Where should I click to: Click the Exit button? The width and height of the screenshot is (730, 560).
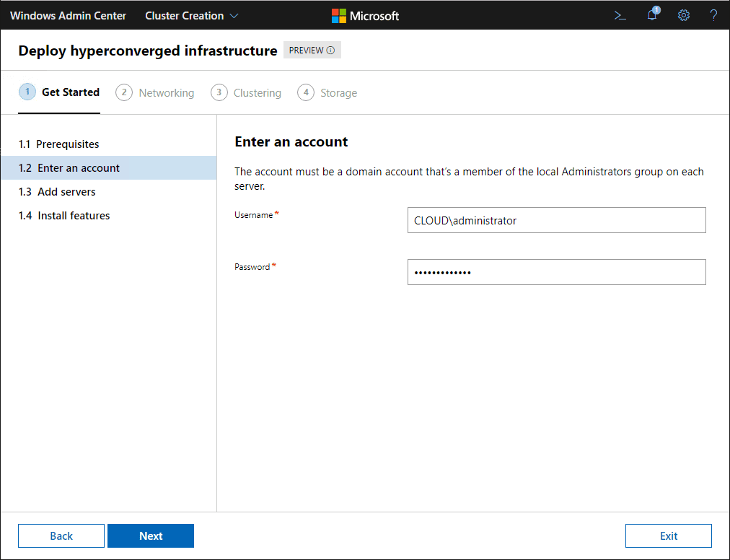pos(668,536)
